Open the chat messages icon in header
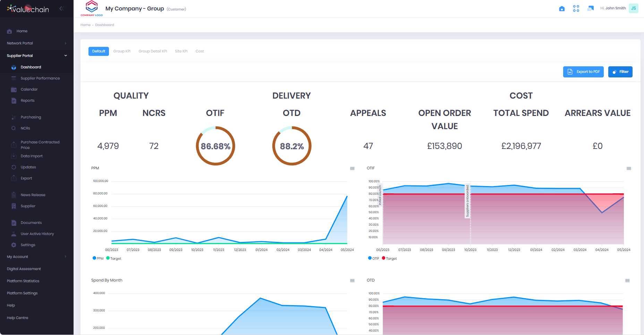The image size is (644, 335). click(590, 9)
